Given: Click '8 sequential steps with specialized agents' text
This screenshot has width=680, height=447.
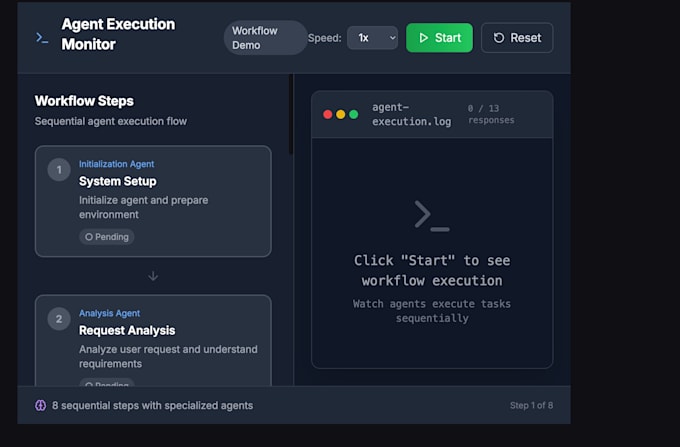Looking at the screenshot, I should (152, 405).
